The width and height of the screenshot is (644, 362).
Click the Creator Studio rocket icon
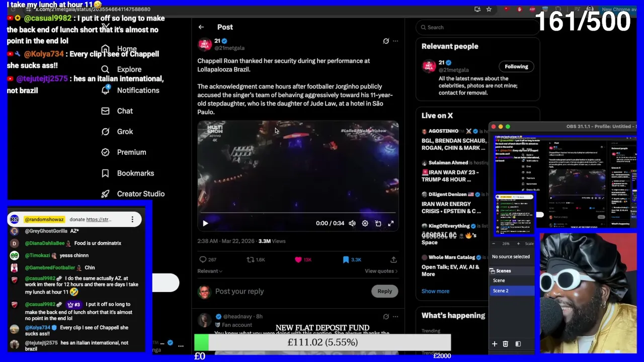pyautogui.click(x=105, y=194)
